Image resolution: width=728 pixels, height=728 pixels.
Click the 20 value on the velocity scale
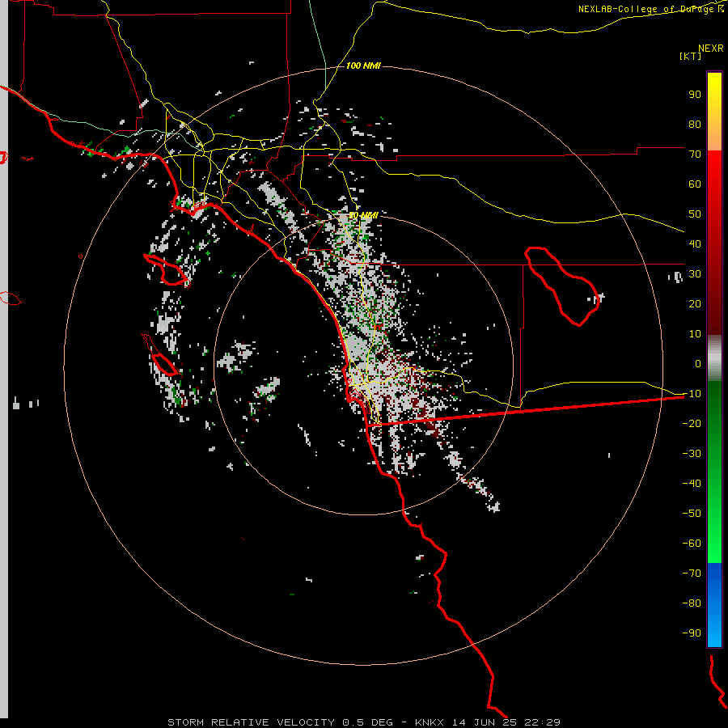[695, 303]
